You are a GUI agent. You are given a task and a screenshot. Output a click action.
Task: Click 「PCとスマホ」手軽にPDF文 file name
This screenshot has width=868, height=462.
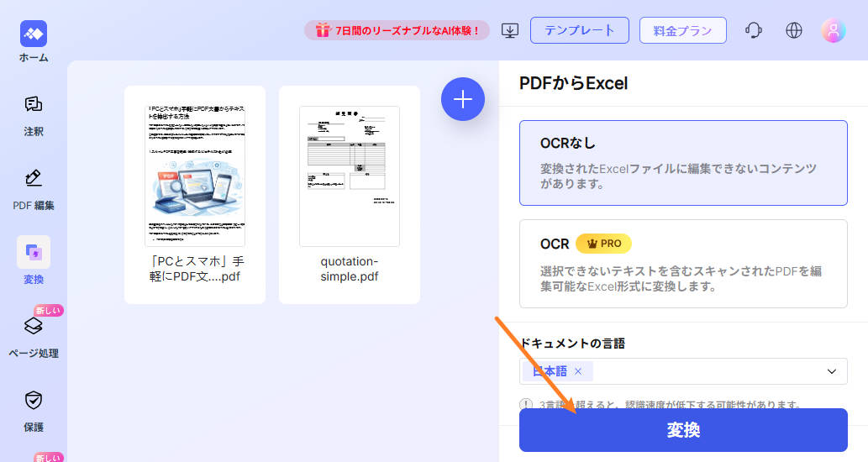point(196,269)
